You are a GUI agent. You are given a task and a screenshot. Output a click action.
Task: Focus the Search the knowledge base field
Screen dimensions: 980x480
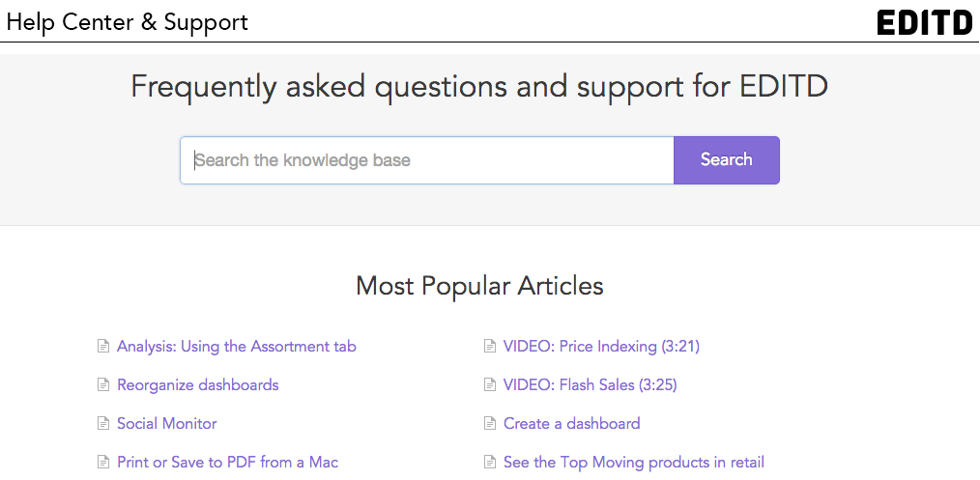pos(427,159)
